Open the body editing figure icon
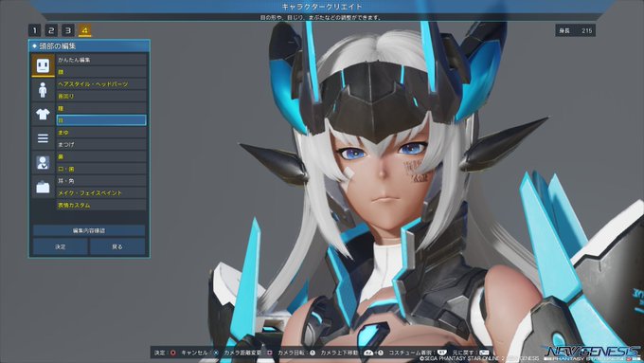Screen dimensions: 644x363 click(x=44, y=90)
